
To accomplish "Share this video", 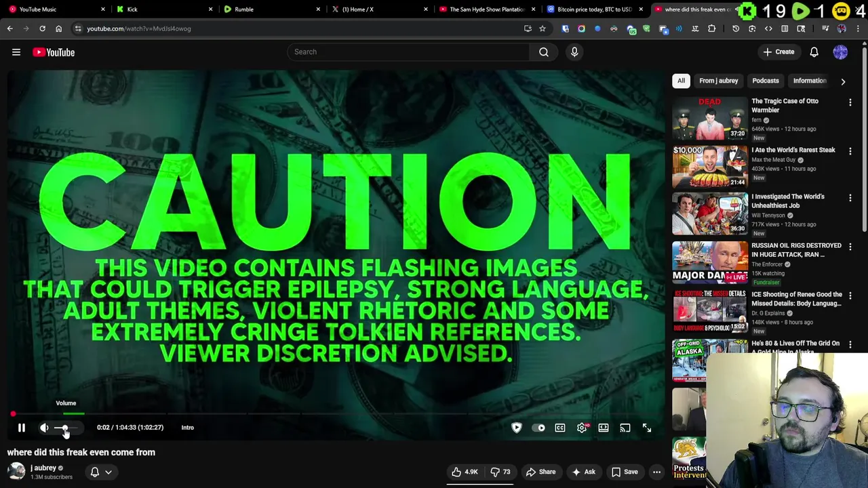I will click(x=540, y=472).
